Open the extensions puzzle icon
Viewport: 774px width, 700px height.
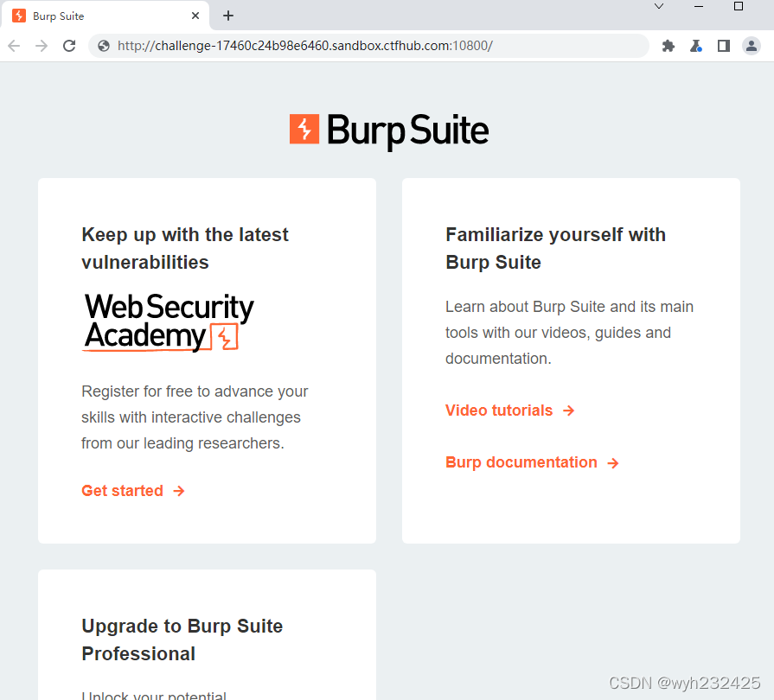668,46
